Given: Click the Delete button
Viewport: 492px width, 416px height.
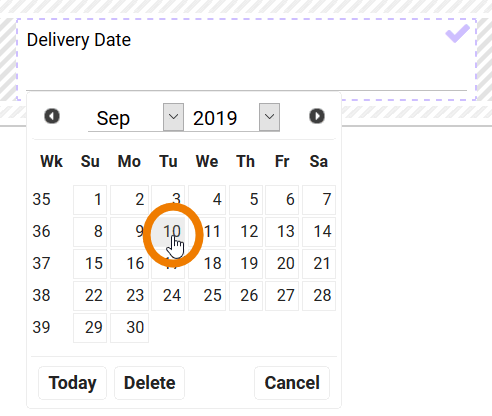Looking at the screenshot, I should pyautogui.click(x=149, y=383).
